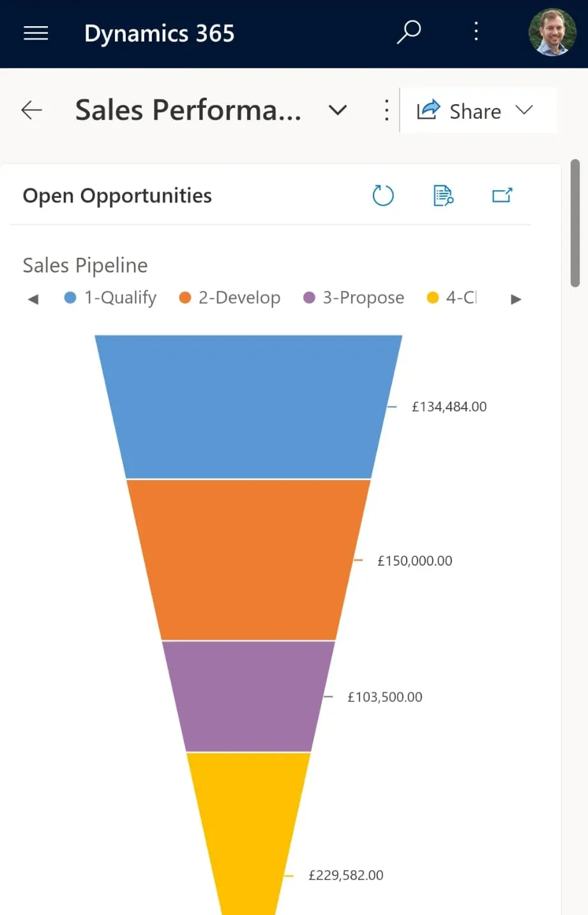Click the £134,484.00 value label
Image resolution: width=588 pixels, height=915 pixels.
[449, 407]
